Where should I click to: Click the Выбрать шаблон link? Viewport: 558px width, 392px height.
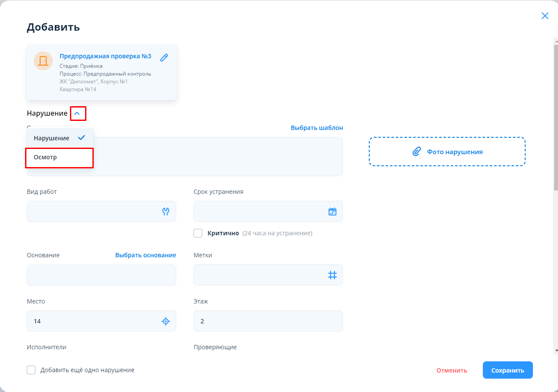pos(317,128)
